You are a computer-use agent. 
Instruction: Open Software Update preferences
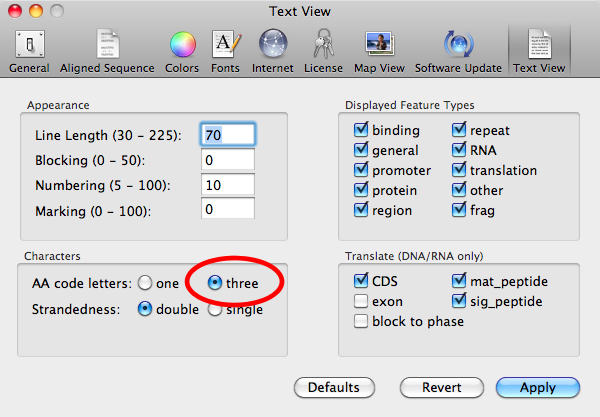pyautogui.click(x=456, y=50)
